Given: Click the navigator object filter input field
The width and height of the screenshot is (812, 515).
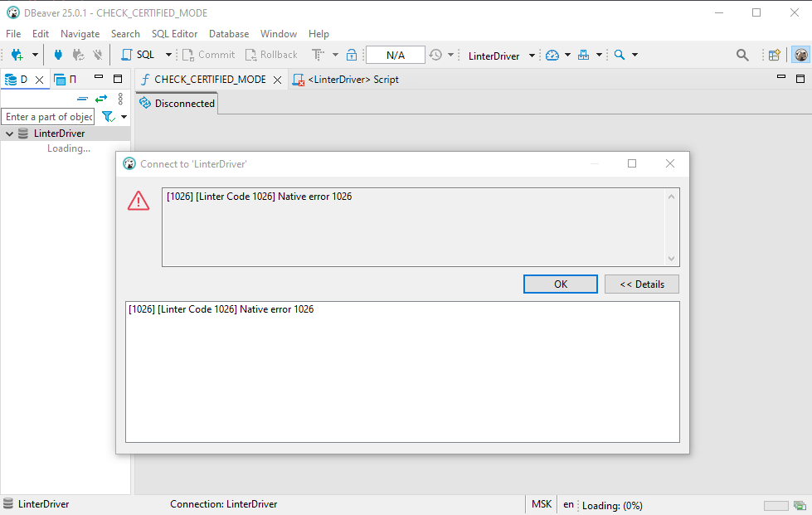Looking at the screenshot, I should 48,117.
